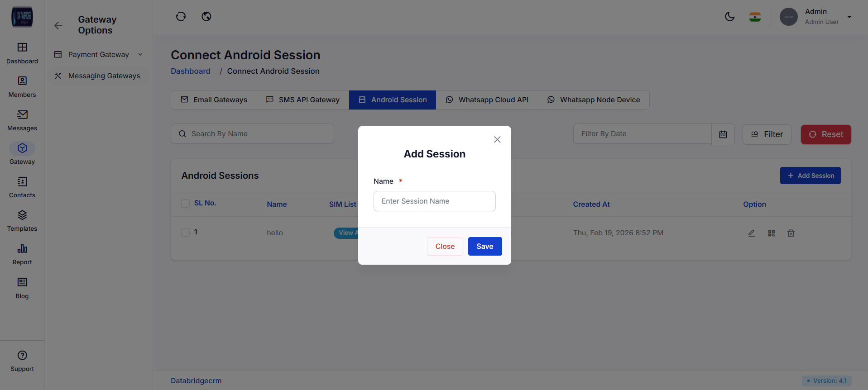Image resolution: width=868 pixels, height=390 pixels.
Task: Click the edit pencil icon in the Option column
Action: coord(752,233)
